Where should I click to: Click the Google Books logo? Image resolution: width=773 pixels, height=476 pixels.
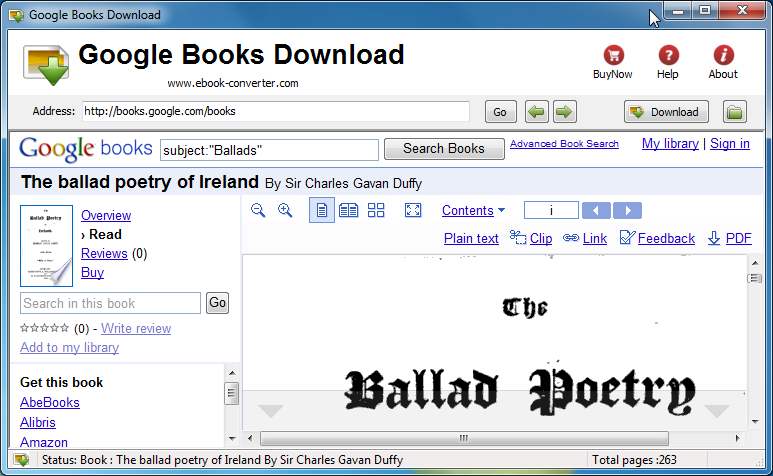point(86,149)
